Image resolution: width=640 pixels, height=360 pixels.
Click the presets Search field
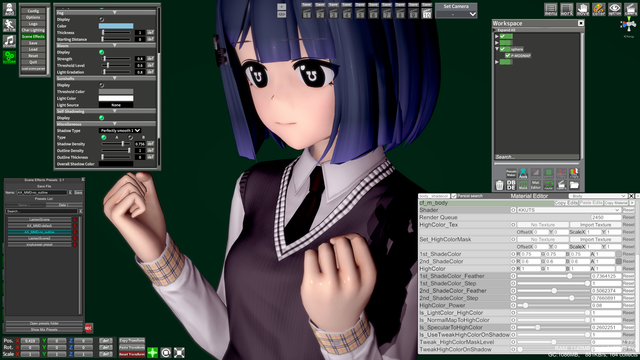(41, 211)
